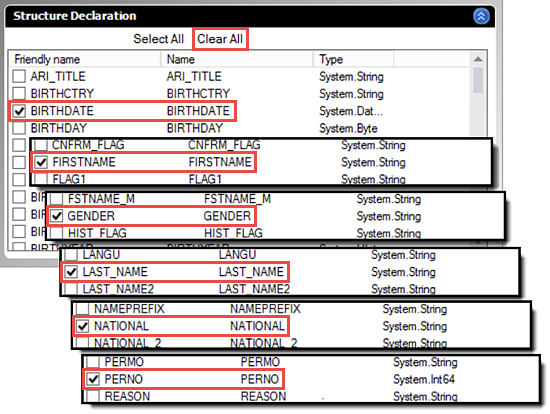Collapse the Structure Declaration panel

click(x=481, y=16)
